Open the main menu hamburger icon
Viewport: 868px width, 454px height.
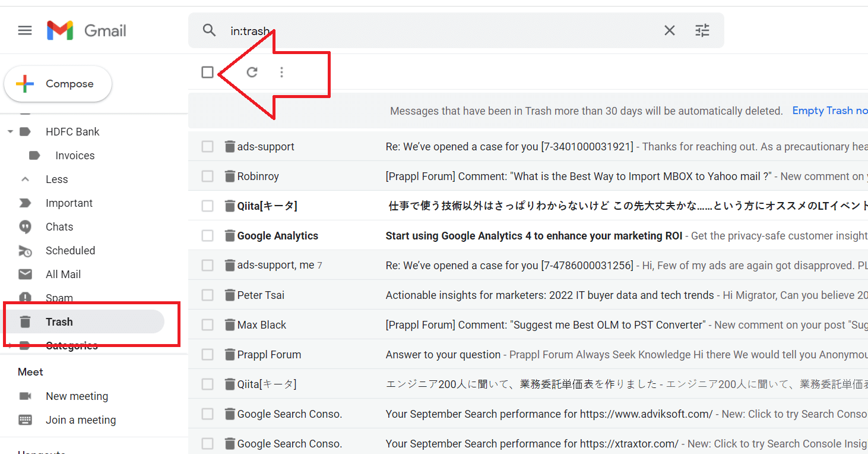coord(25,30)
